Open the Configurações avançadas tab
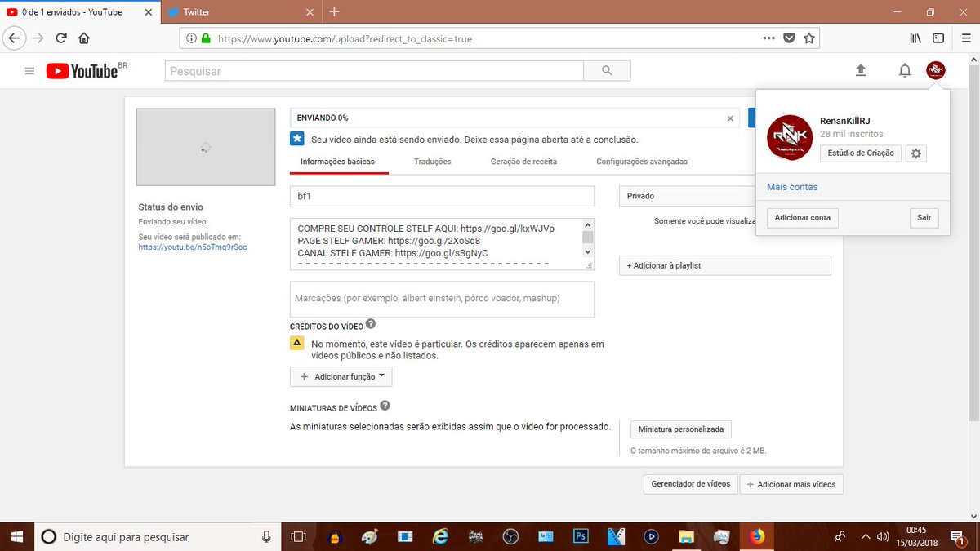This screenshot has width=980, height=551. 642,162
